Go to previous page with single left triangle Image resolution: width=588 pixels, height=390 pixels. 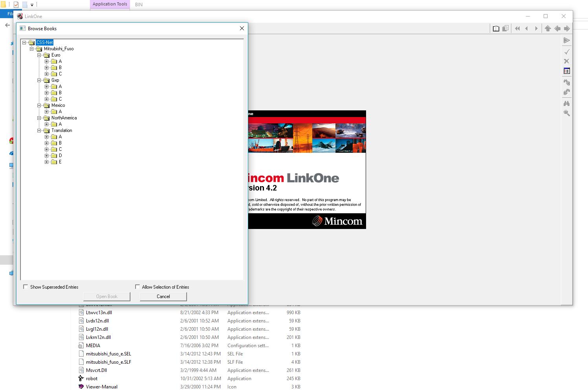click(x=527, y=29)
